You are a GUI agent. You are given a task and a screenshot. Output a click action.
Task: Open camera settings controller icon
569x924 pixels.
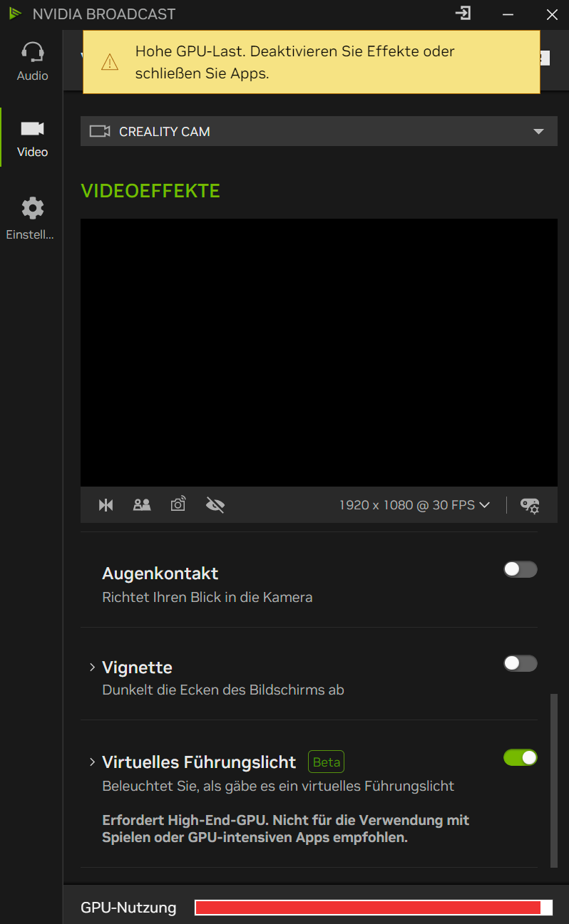pos(530,505)
